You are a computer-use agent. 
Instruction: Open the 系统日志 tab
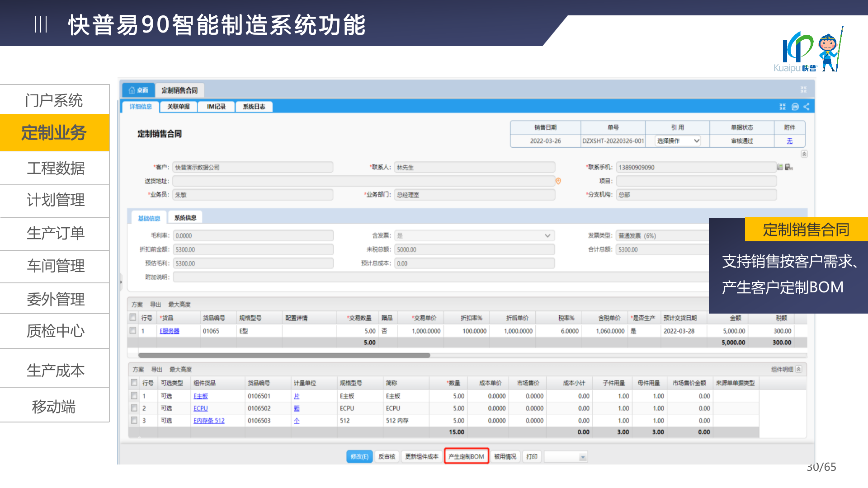pos(254,107)
